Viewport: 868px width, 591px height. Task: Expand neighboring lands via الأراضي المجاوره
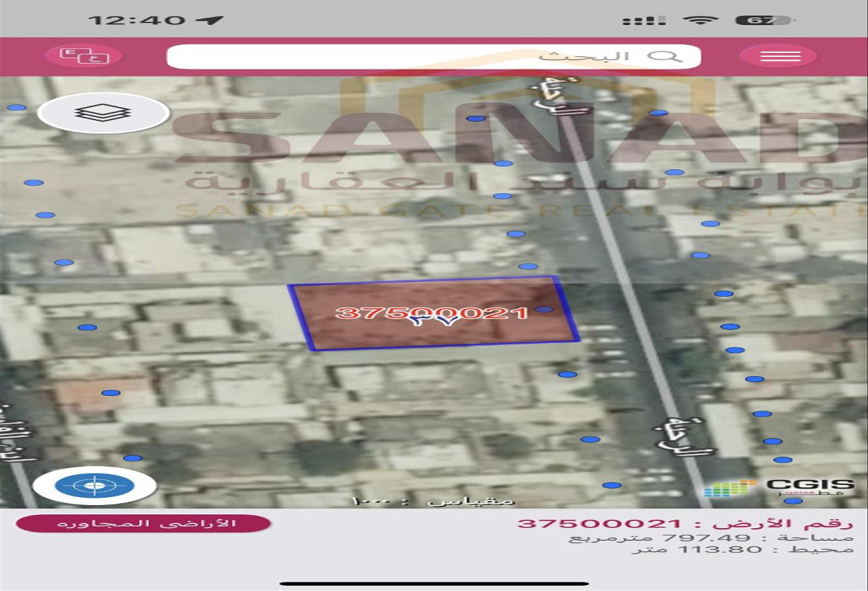point(142,522)
